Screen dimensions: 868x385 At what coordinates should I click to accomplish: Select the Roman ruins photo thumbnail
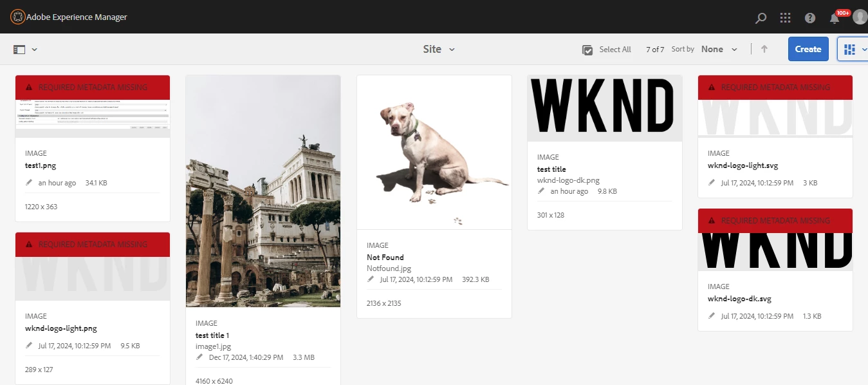point(263,191)
